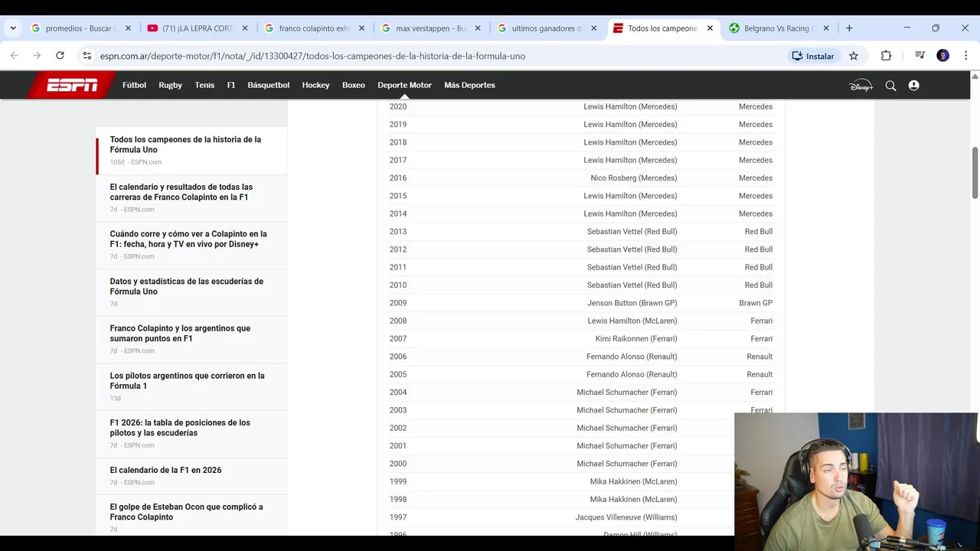
Task: Select 'Jenson Button (Brawn GP)' text
Action: pyautogui.click(x=632, y=303)
